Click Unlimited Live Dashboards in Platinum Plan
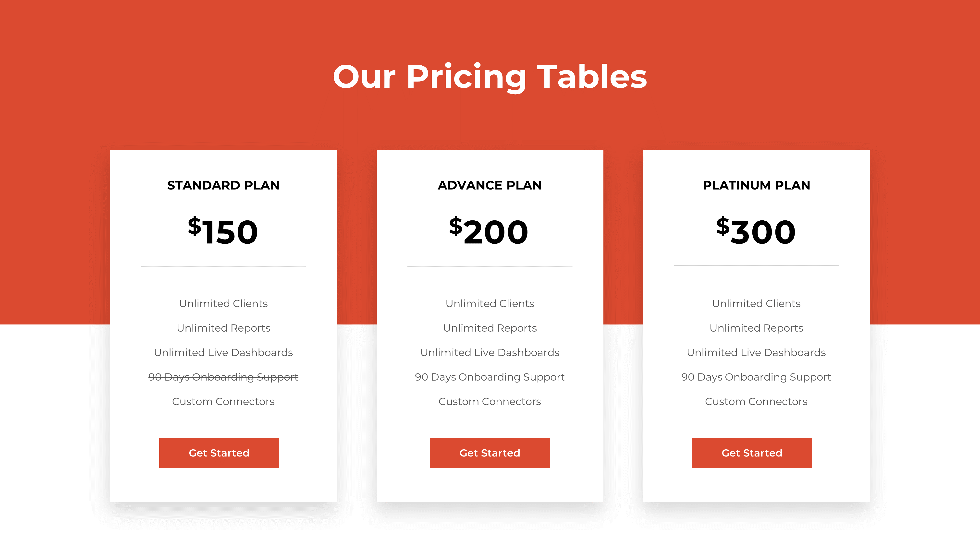Screen dimensions: 980x551 (756, 352)
